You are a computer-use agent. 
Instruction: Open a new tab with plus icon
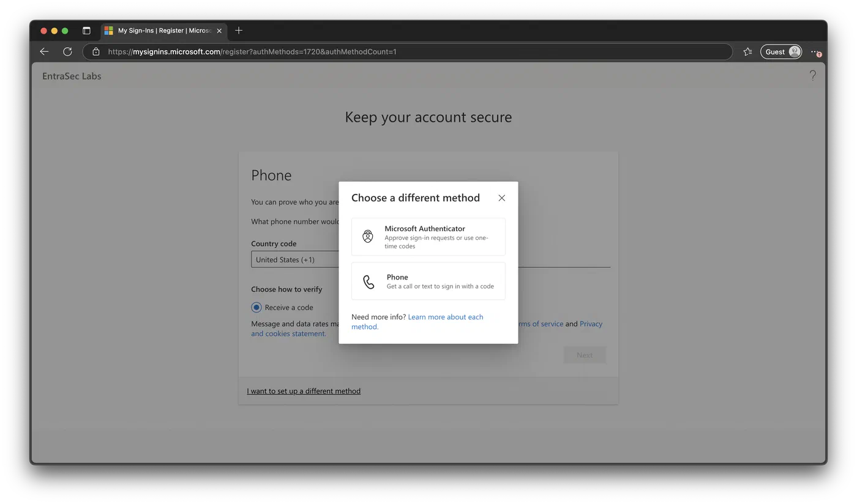tap(239, 31)
